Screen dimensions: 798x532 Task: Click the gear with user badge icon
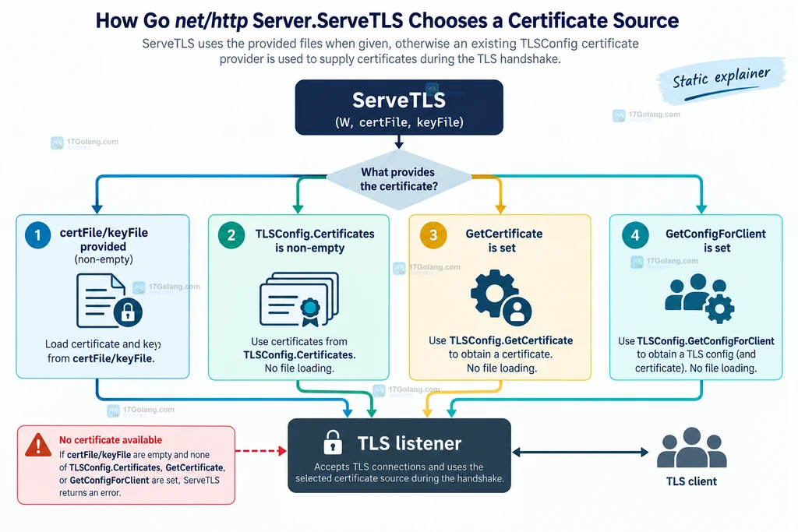click(x=501, y=298)
